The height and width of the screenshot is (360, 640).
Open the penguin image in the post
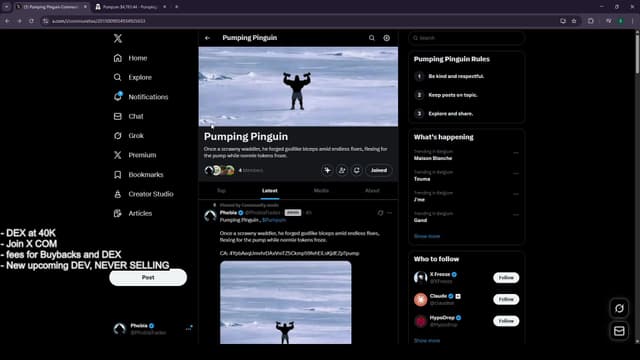286,302
